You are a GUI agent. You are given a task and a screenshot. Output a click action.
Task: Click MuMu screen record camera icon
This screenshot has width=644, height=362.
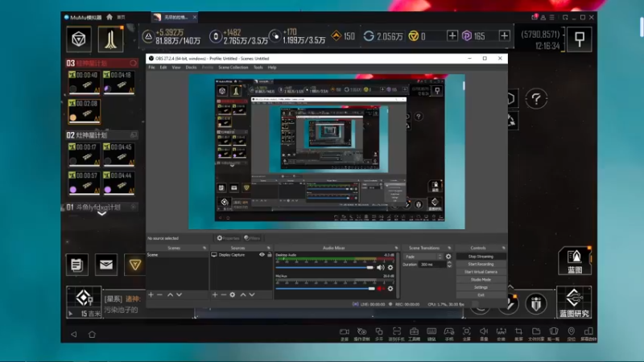pos(345,331)
